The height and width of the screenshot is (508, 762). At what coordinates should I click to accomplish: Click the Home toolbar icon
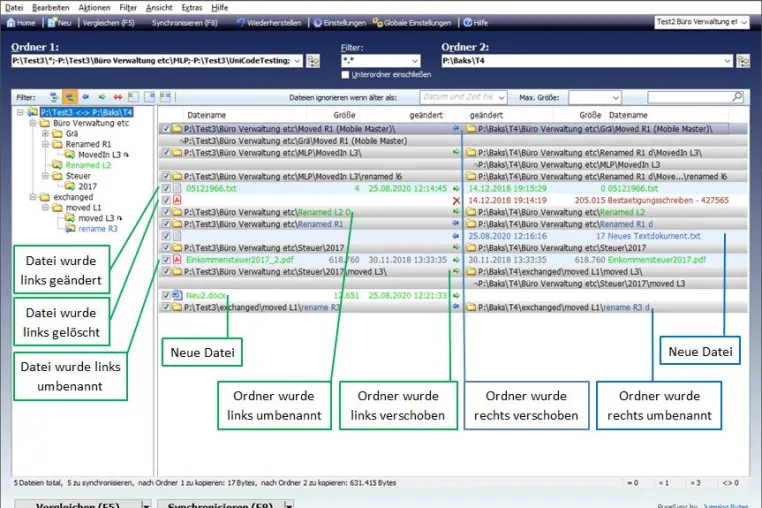click(11, 23)
